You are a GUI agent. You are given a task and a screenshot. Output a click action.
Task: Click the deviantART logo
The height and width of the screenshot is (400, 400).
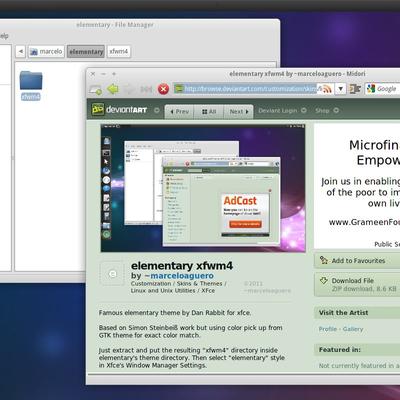click(x=119, y=110)
